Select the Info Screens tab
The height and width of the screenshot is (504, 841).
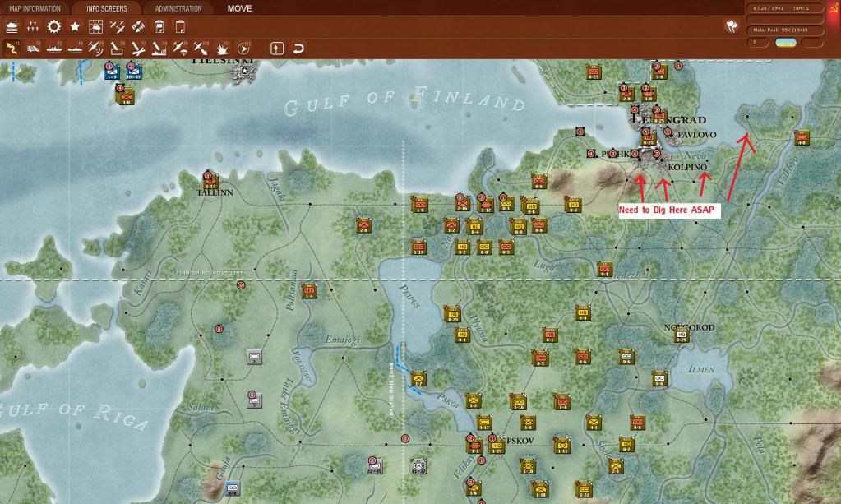[x=107, y=9]
